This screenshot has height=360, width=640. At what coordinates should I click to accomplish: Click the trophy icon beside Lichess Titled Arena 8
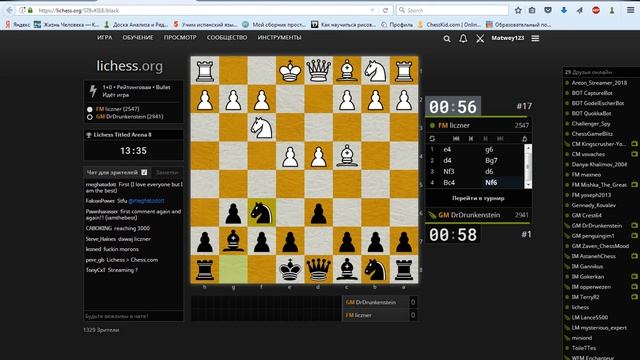[88, 135]
